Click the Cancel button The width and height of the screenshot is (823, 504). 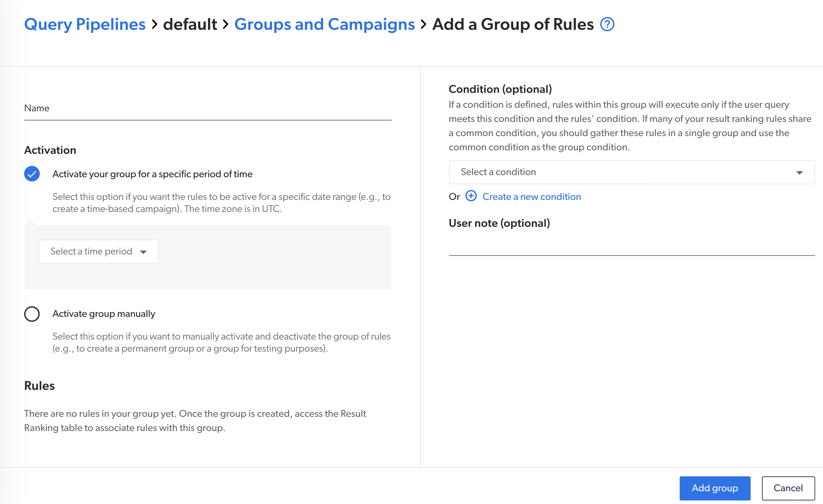[x=788, y=488]
